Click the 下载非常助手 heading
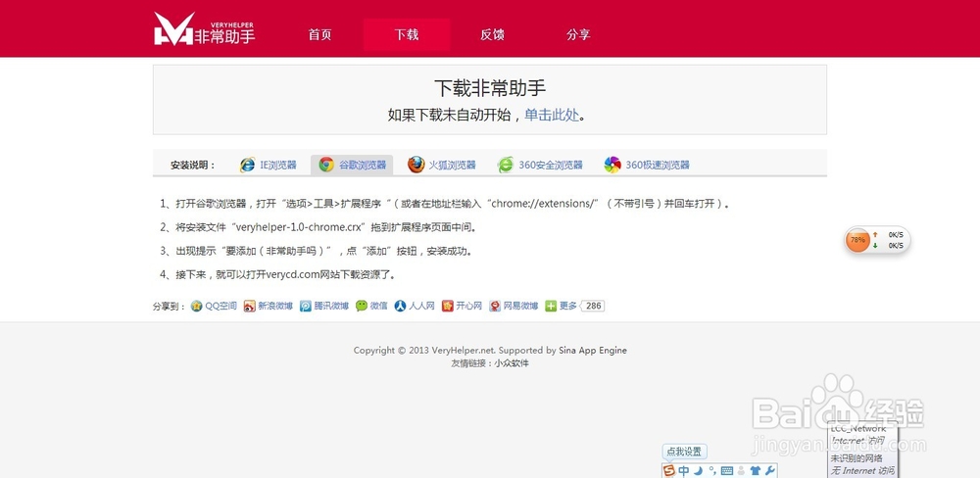The height and width of the screenshot is (478, 980). [490, 88]
